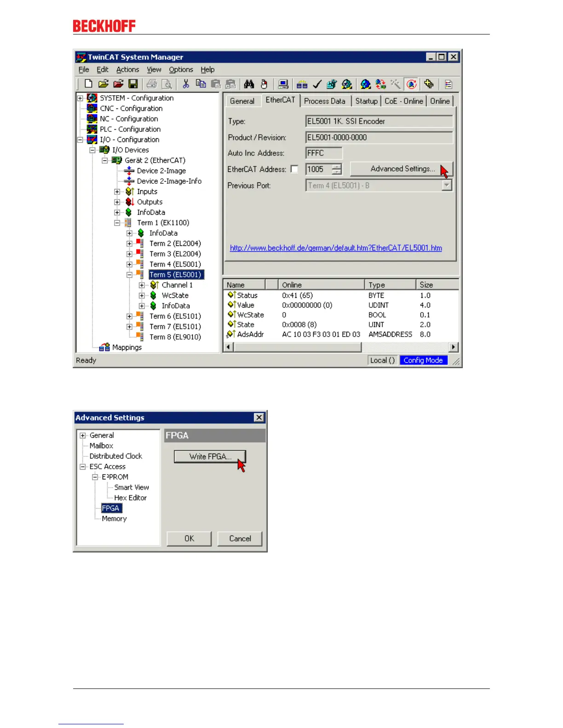Click the EtherCAT Address spin control arrows
This screenshot has width=563, height=728.
click(337, 169)
